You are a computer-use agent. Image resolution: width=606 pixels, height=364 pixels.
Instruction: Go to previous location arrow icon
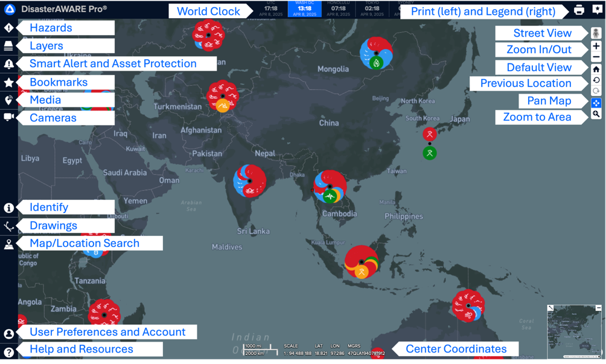pos(596,80)
